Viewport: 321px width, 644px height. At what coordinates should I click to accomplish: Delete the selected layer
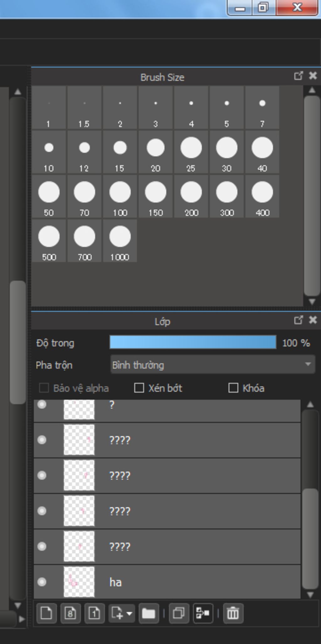click(x=233, y=613)
